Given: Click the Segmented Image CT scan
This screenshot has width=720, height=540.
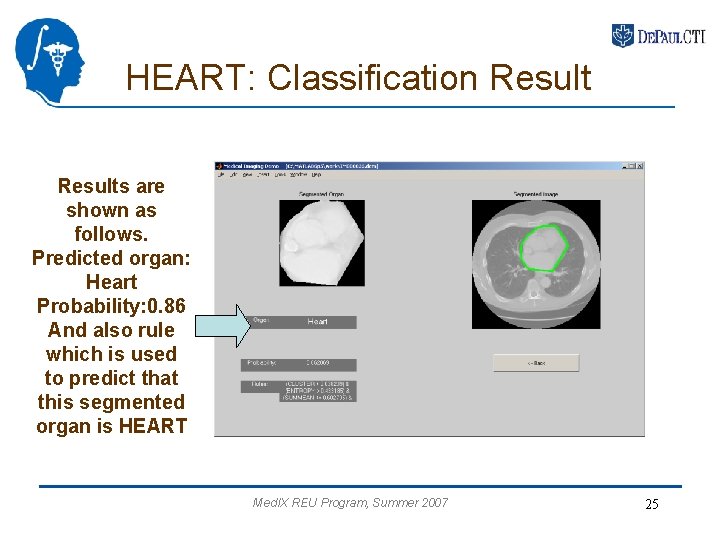Looking at the screenshot, I should tap(536, 264).
